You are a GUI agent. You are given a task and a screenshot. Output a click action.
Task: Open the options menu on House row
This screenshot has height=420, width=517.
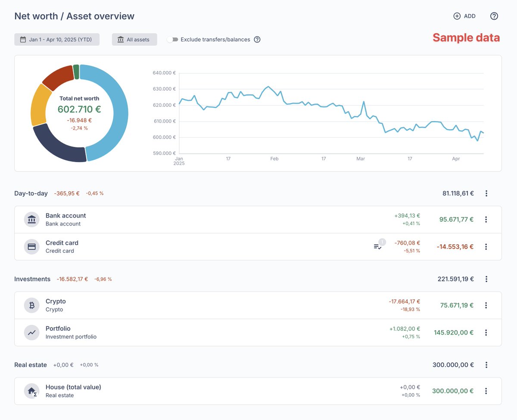486,391
